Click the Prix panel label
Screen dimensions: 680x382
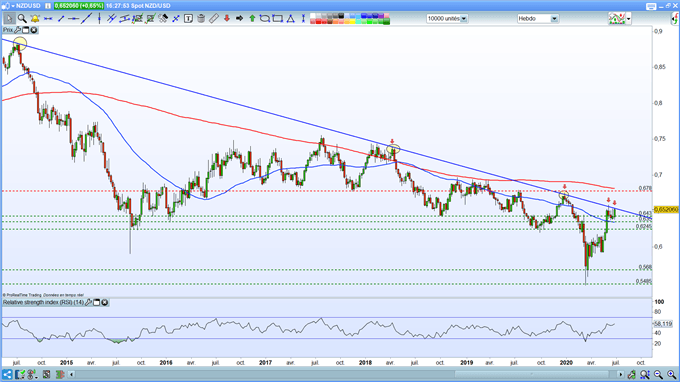point(8,30)
